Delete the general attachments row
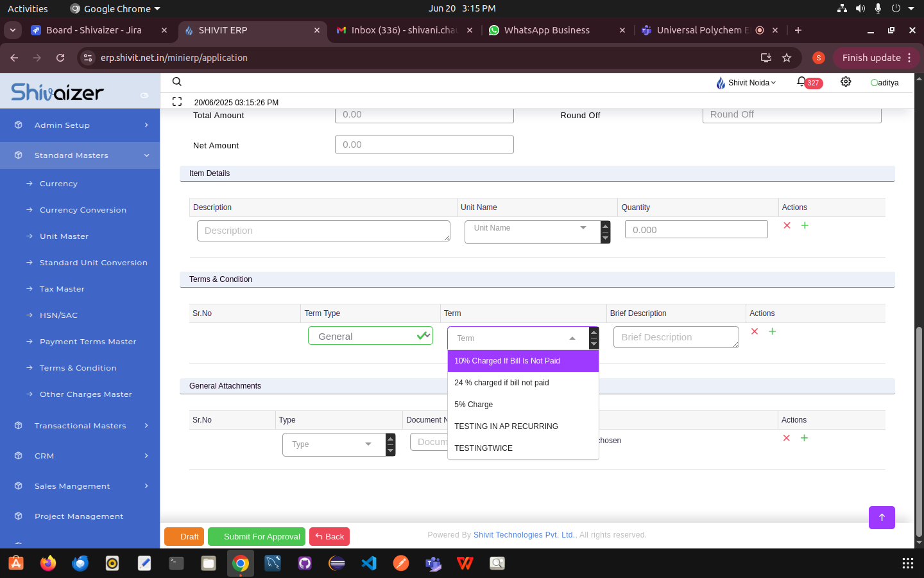This screenshot has height=578, width=924. pyautogui.click(x=787, y=438)
